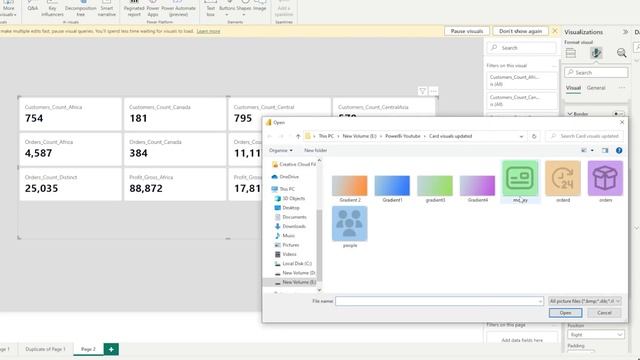Select the purple box orders file
Screen dimensions: 640x360
pyautogui.click(x=605, y=182)
